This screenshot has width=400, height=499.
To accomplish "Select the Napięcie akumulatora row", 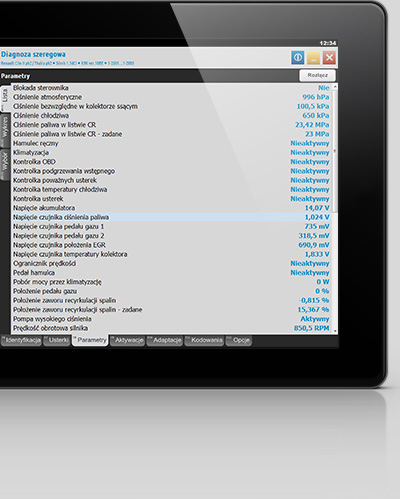I will [172, 208].
